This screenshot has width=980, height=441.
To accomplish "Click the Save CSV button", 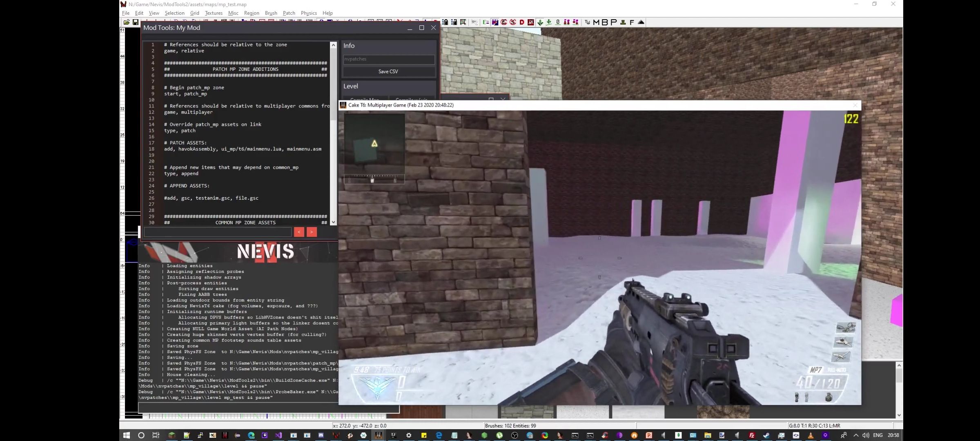I will click(x=388, y=71).
